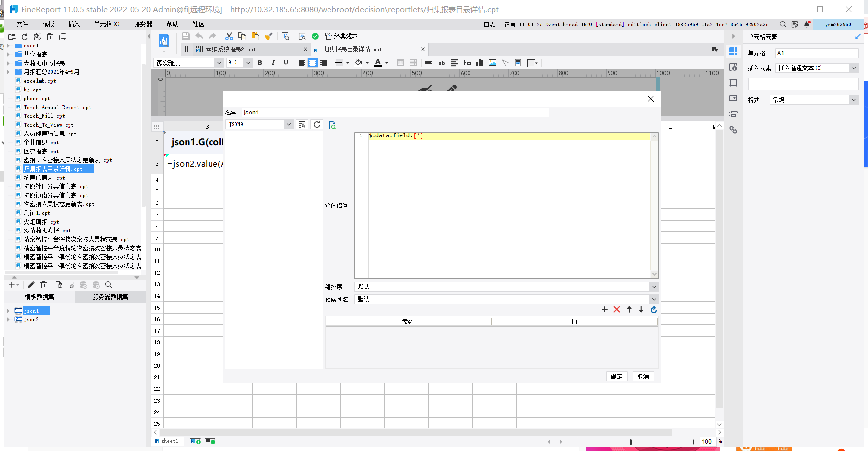Open the 文件 menu
868x451 pixels.
click(22, 24)
